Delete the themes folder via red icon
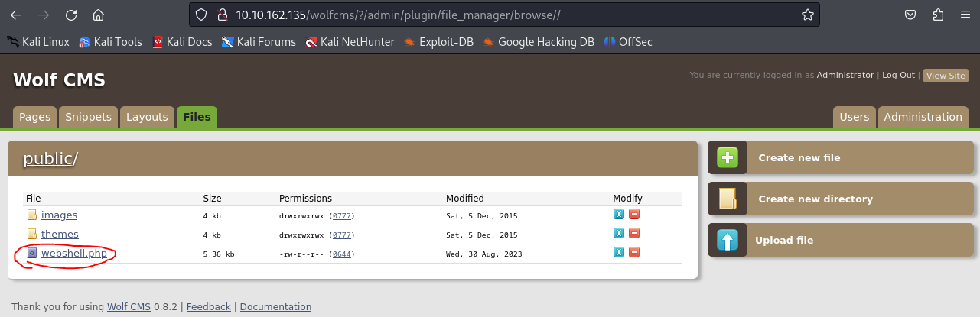Viewport: 980px width, 317px height. 634,234
